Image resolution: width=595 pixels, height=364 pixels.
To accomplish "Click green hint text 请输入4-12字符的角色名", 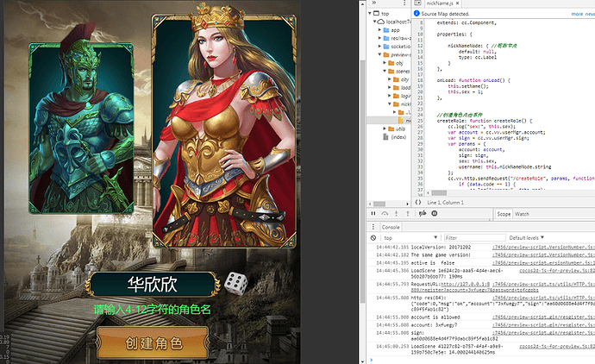I will pos(152,310).
